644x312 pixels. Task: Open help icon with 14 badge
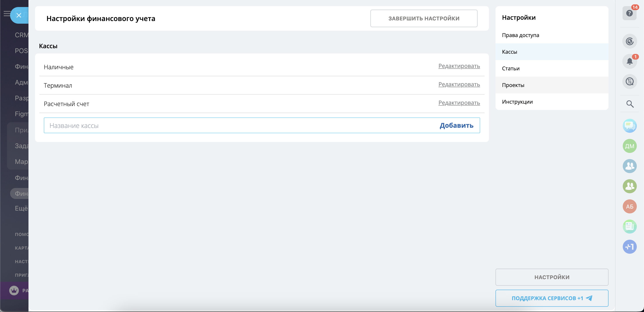tap(629, 13)
